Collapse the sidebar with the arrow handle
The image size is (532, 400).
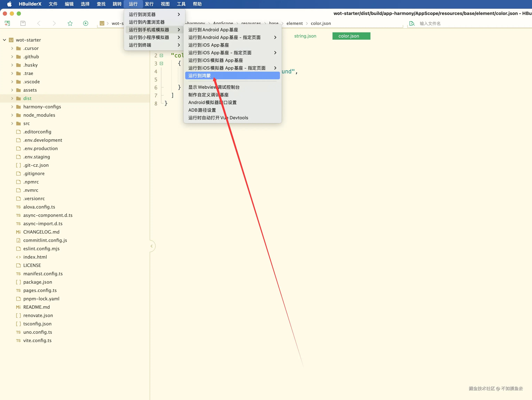tap(152, 246)
